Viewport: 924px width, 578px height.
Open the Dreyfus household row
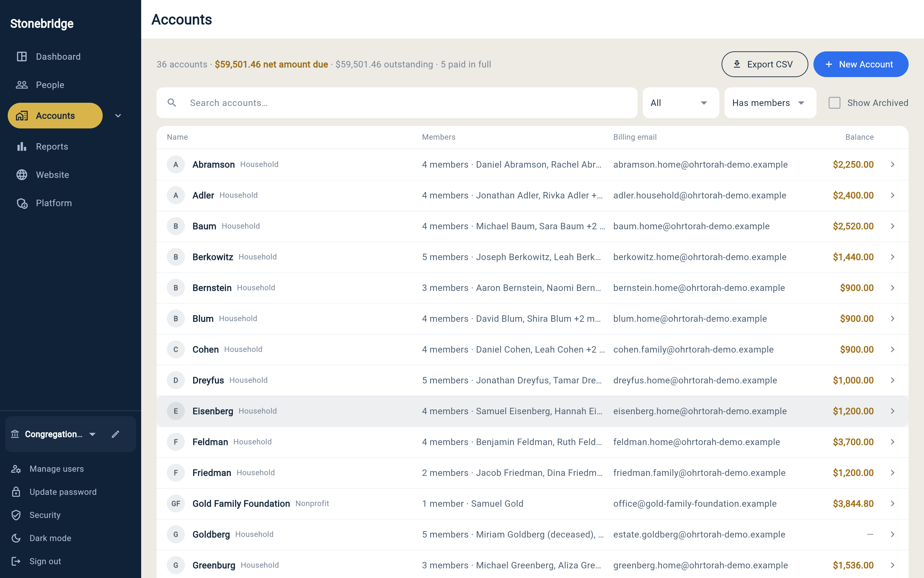point(532,381)
